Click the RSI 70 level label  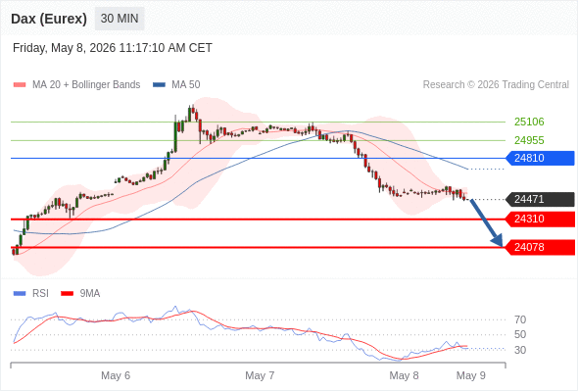pos(520,319)
